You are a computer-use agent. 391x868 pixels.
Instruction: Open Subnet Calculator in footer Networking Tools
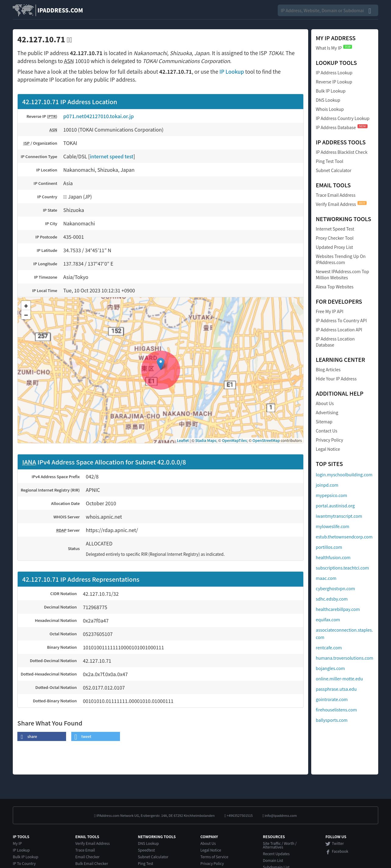tap(153, 857)
